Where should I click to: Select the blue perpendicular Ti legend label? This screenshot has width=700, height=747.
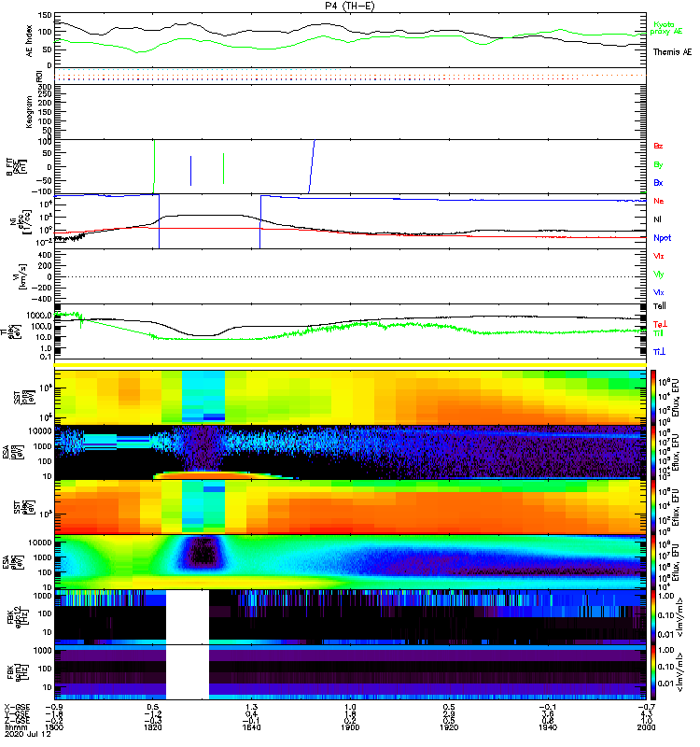[659, 352]
